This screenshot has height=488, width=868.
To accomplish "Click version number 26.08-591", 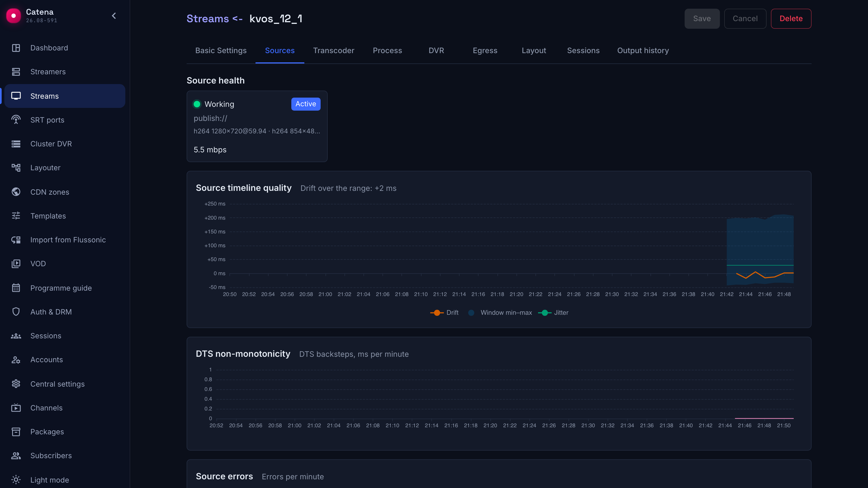I will point(42,21).
